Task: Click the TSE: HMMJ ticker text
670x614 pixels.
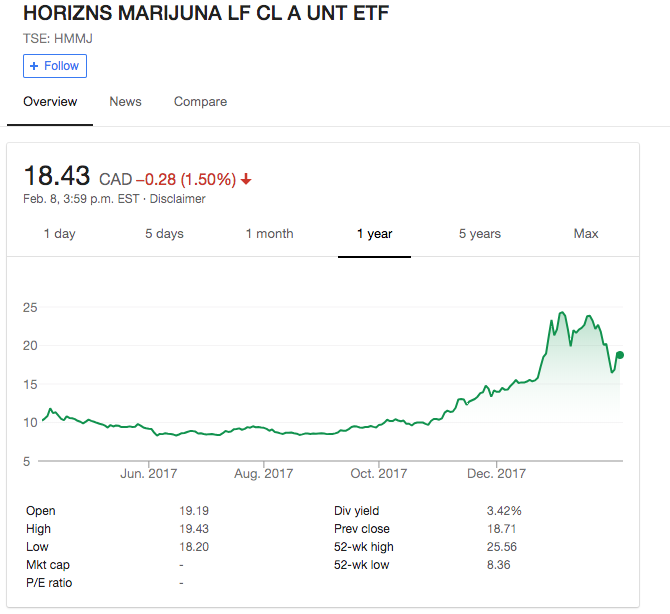Action: (x=53, y=39)
